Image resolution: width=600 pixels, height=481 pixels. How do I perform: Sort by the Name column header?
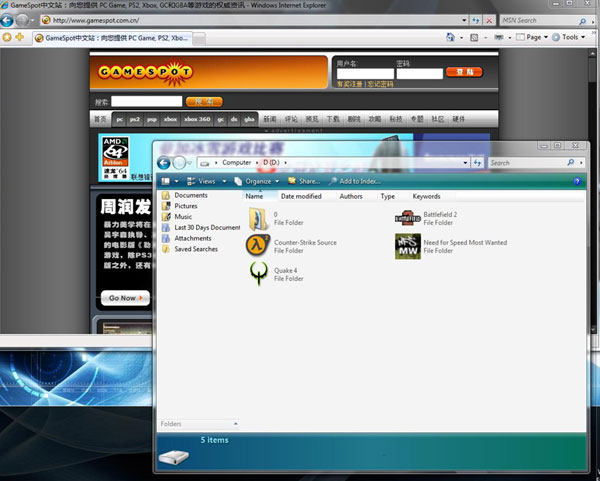[x=260, y=196]
